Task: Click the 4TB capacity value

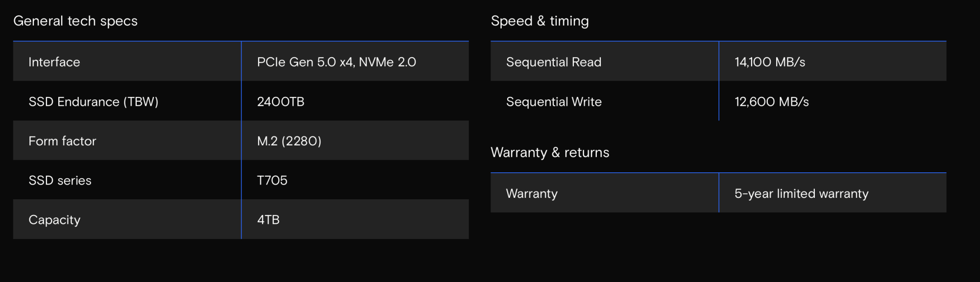Action: click(x=269, y=220)
